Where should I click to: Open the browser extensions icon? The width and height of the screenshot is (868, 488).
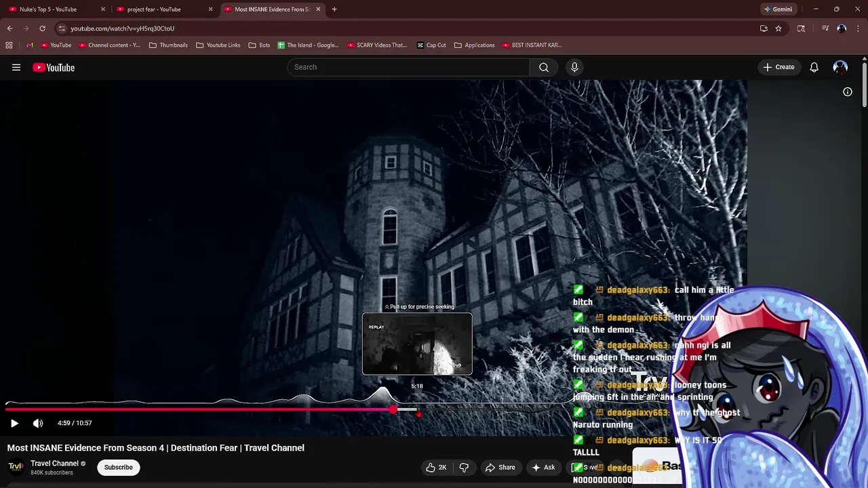(801, 28)
